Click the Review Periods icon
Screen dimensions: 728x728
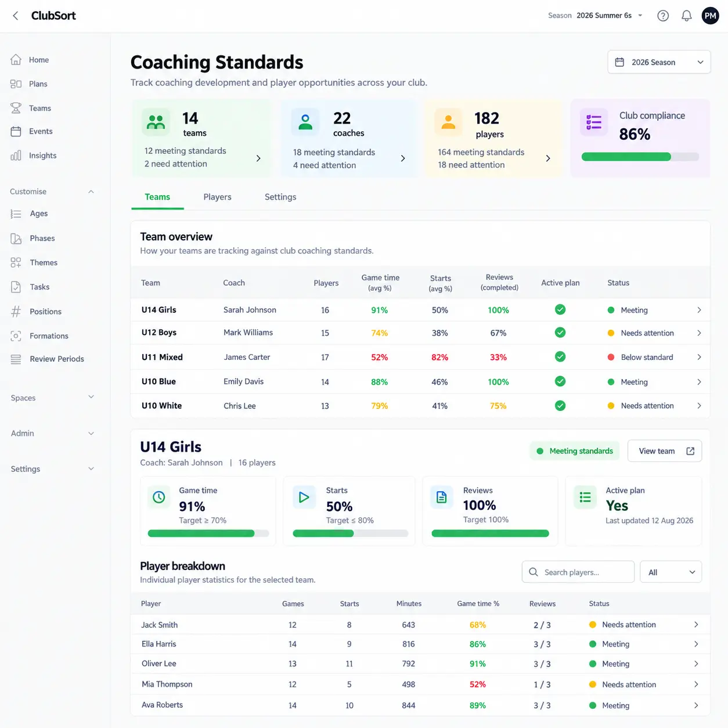[x=16, y=359]
